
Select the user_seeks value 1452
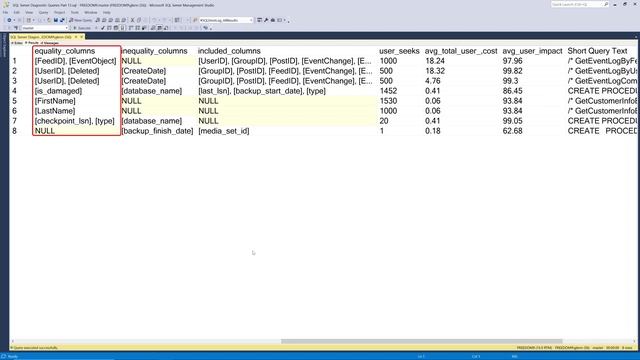click(388, 91)
